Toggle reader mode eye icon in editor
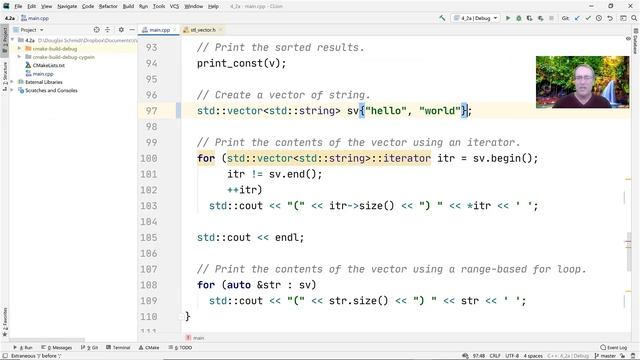 [628, 38]
